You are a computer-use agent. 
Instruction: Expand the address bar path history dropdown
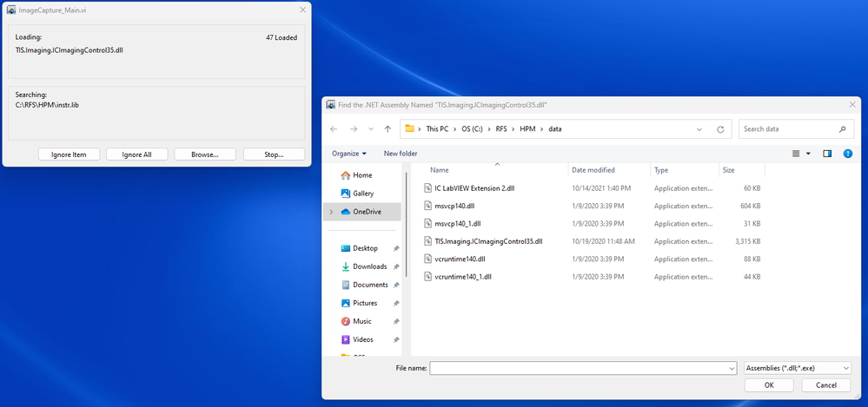point(700,129)
